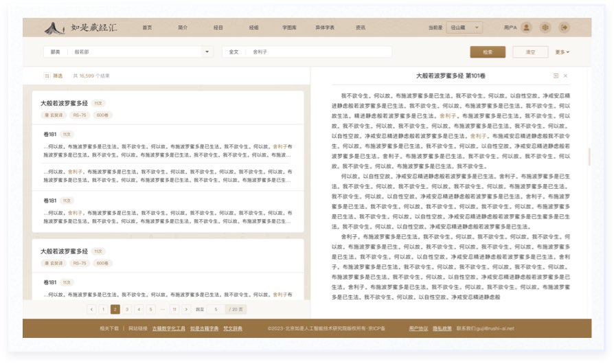
Task: Click the globe icon in header
Action: coord(545,27)
